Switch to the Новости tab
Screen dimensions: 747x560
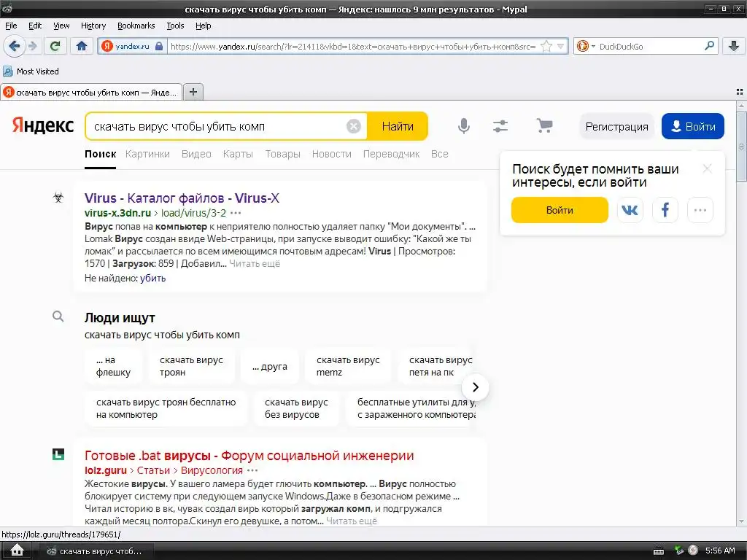click(x=332, y=154)
